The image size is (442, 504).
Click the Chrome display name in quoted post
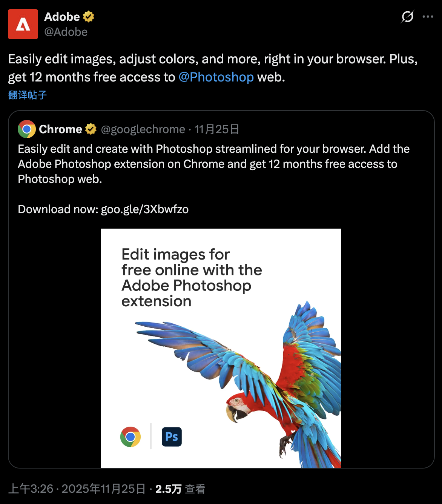(x=60, y=129)
